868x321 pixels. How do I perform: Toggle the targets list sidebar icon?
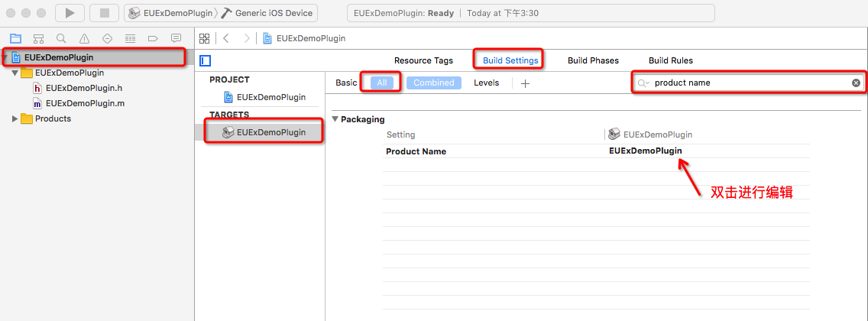(206, 61)
